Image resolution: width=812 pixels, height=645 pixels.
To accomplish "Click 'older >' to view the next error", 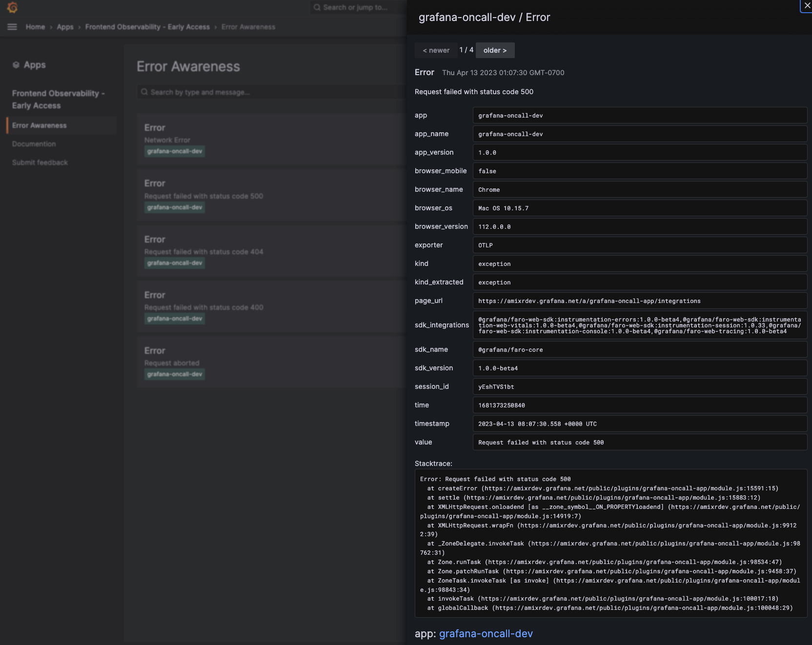I will point(495,50).
